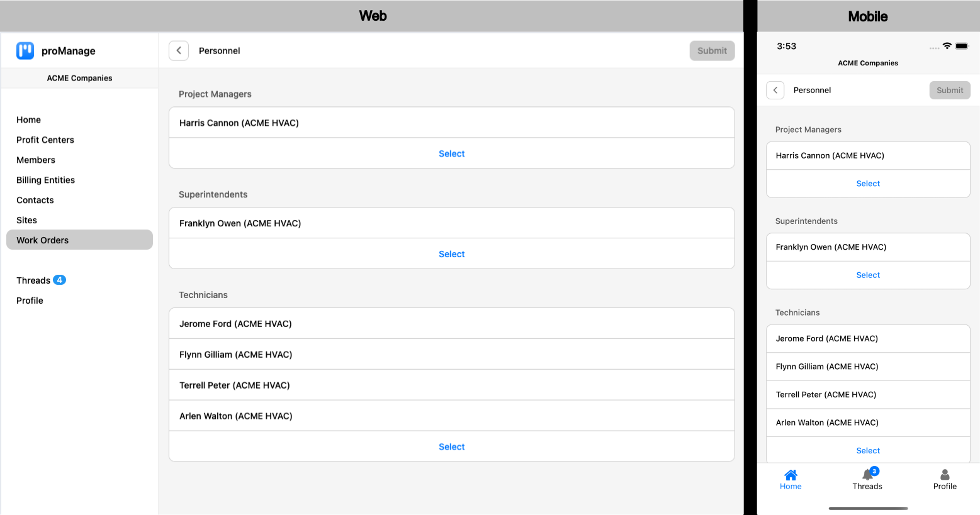
Task: Navigate to Billing Entities in sidebar
Action: coord(45,180)
